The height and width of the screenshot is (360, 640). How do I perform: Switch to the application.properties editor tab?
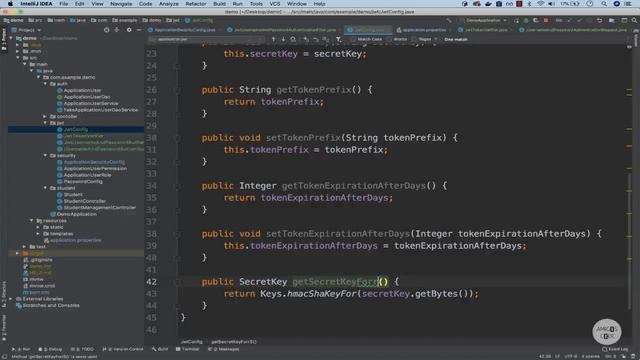421,30
